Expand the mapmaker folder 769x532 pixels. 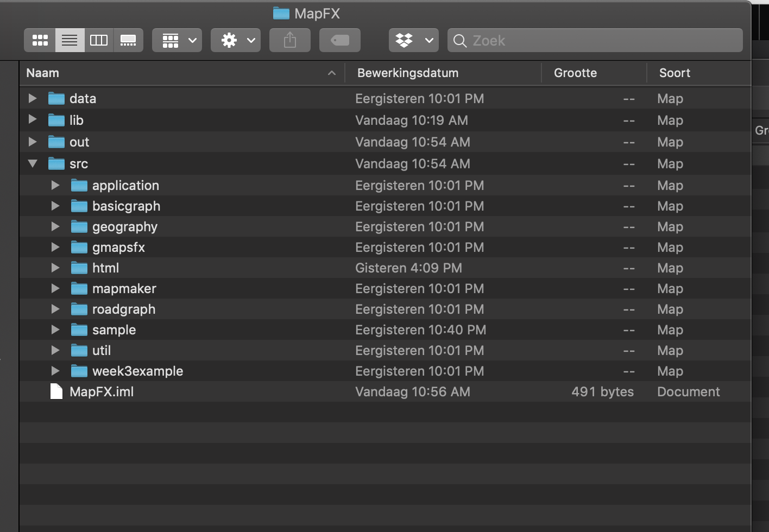pyautogui.click(x=55, y=288)
